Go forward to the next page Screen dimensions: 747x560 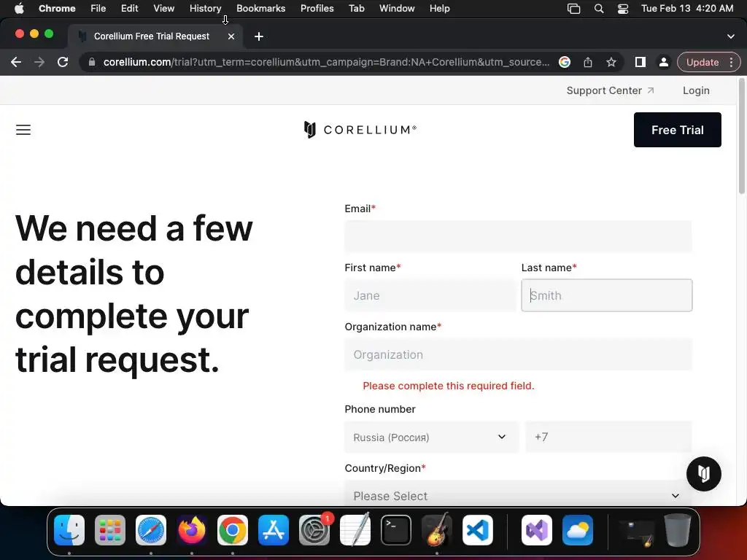click(x=39, y=62)
